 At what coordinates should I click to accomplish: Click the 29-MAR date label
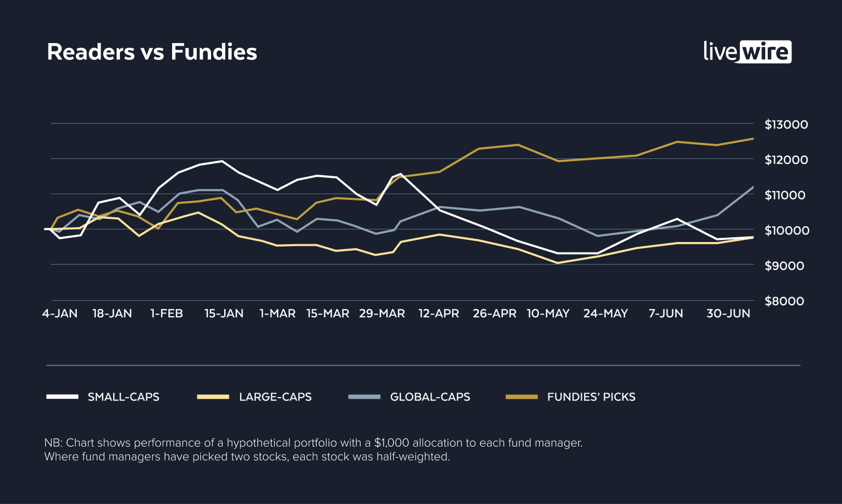tap(382, 314)
